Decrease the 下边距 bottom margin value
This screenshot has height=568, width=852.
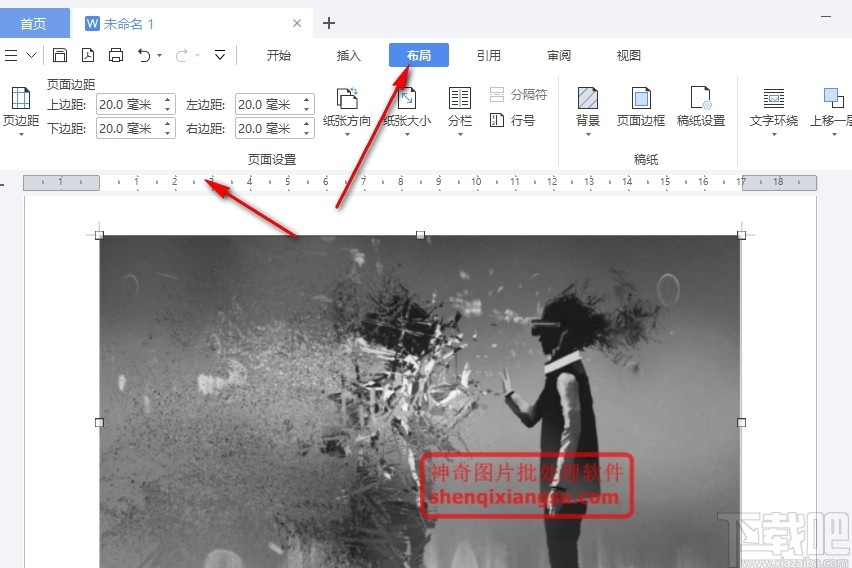[168, 133]
